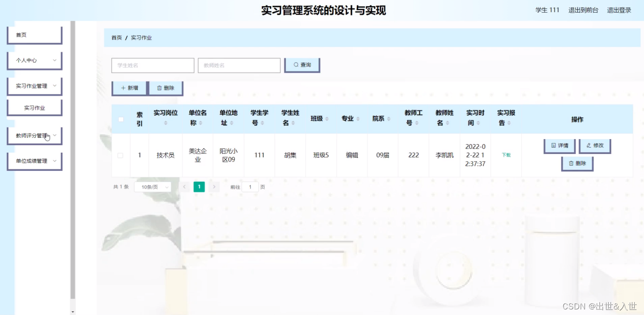Image resolution: width=644 pixels, height=315 pixels.
Task: Click the 前往 page number field
Action: point(250,187)
